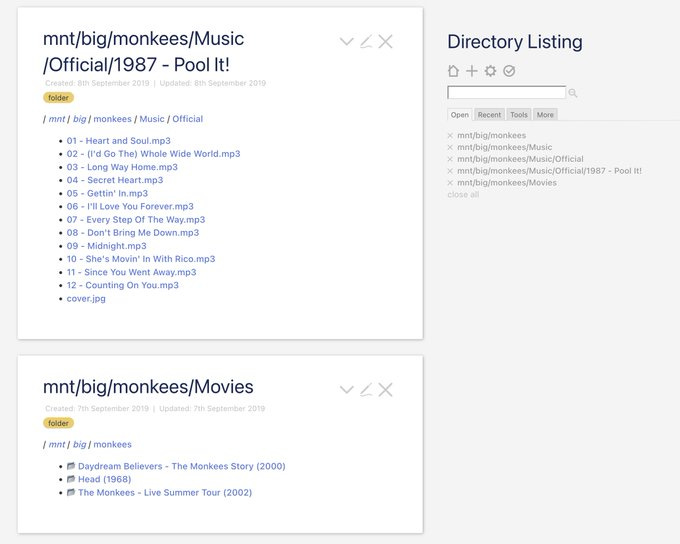This screenshot has width=680, height=544.
Task: Open the control panel gear icon
Action: click(490, 71)
